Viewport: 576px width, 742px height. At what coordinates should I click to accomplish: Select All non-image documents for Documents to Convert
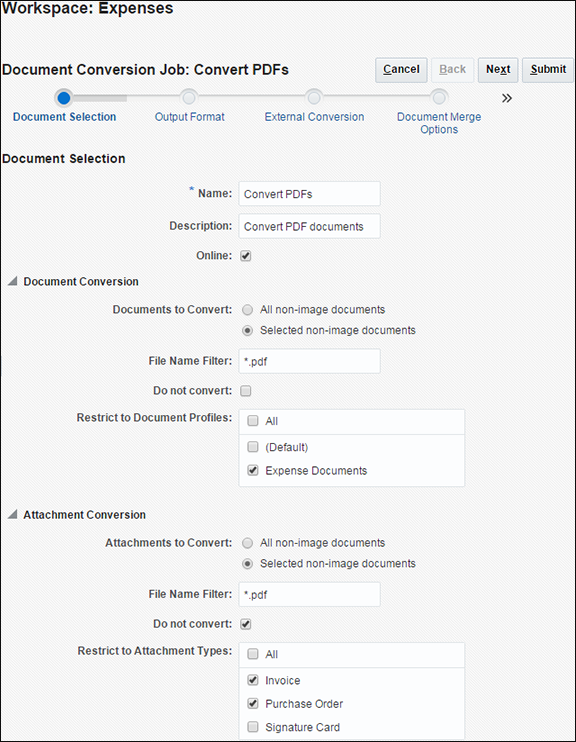coord(248,310)
